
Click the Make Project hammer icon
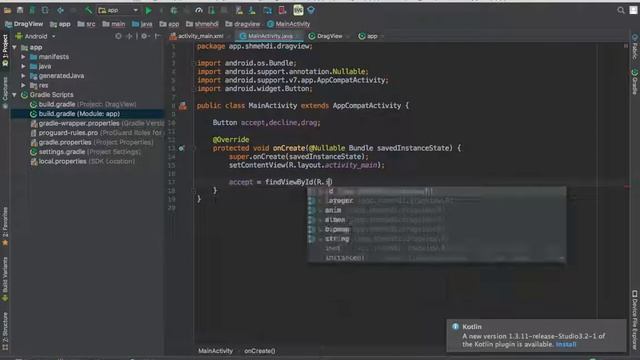click(88, 10)
